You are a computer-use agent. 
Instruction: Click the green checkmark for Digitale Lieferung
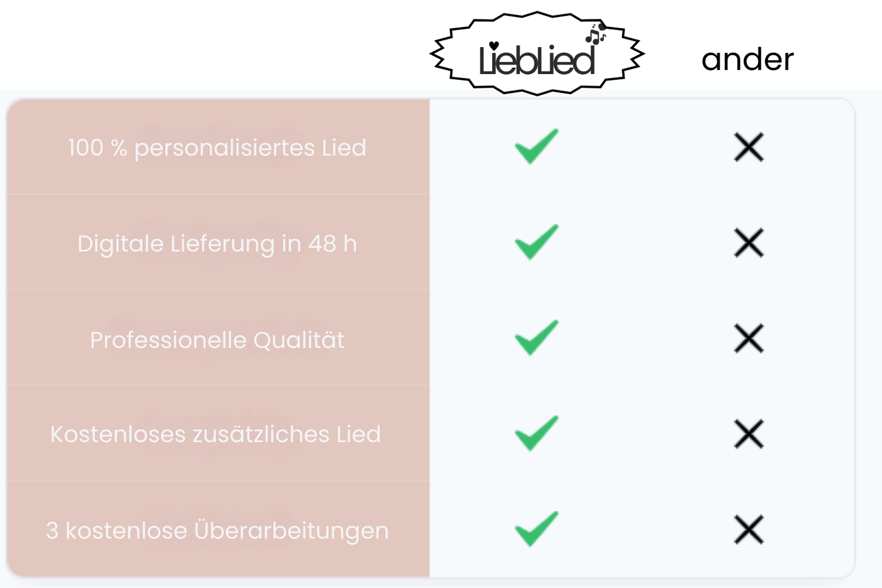536,242
